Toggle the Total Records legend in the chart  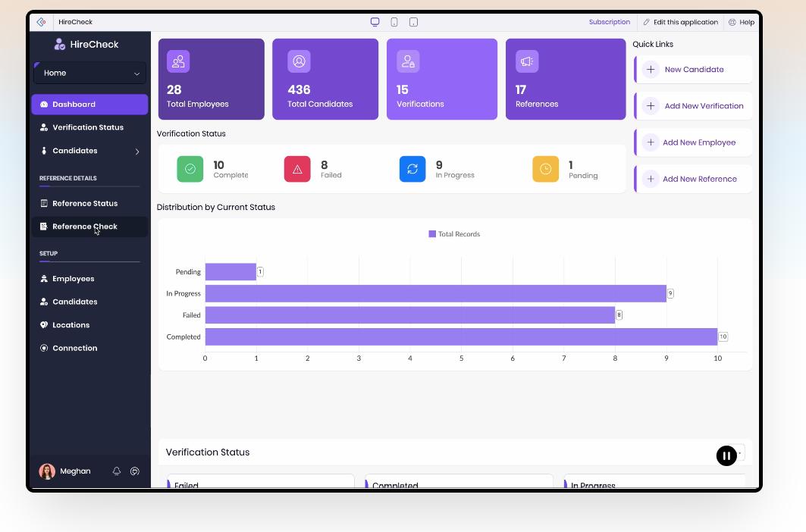pyautogui.click(x=454, y=233)
